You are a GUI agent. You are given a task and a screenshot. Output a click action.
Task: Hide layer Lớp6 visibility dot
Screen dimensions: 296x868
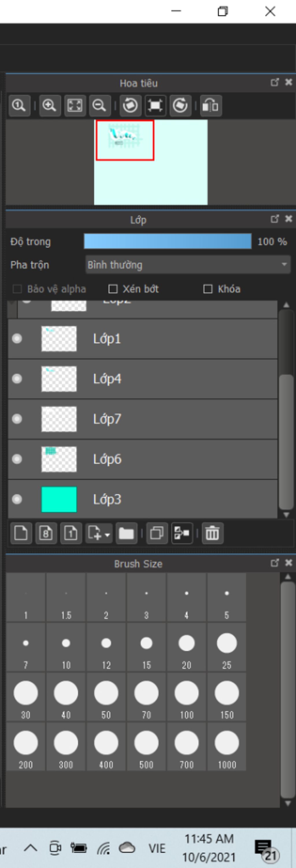pyautogui.click(x=17, y=459)
